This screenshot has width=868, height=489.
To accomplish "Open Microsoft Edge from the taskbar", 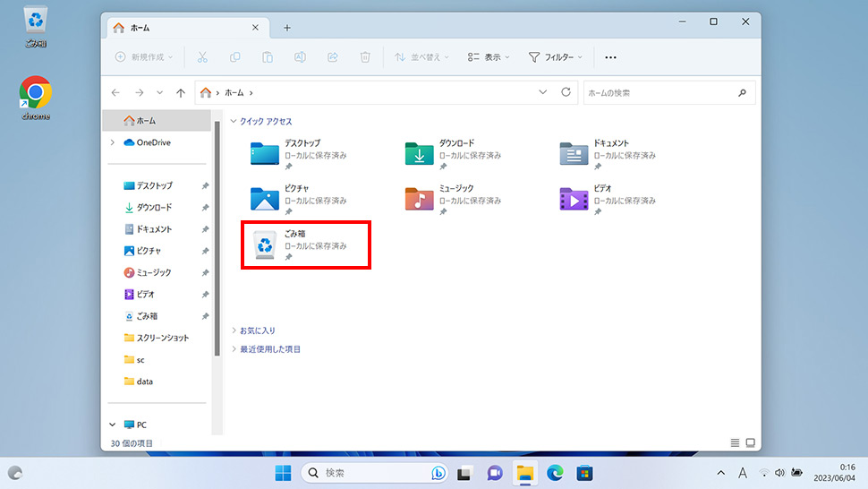I will 555,473.
